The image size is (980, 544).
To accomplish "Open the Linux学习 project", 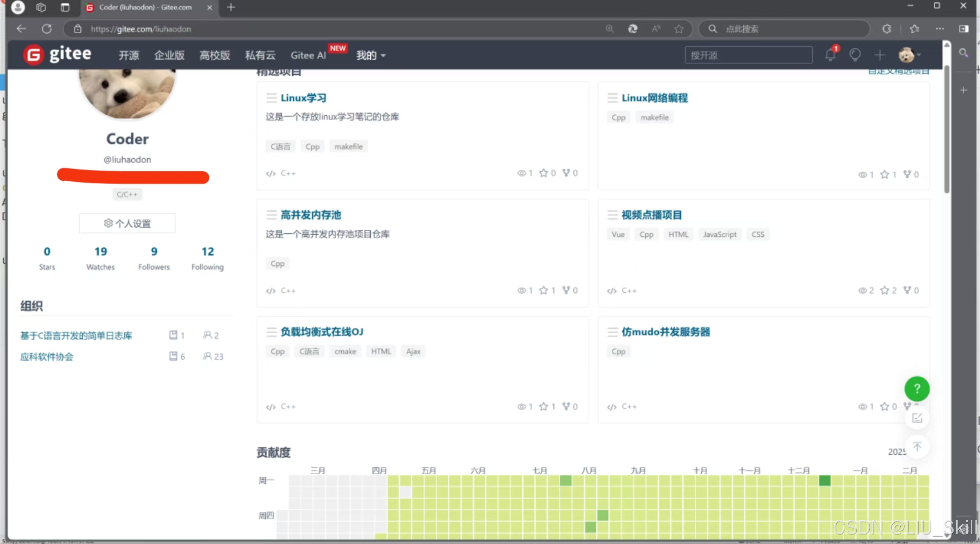I will (303, 98).
